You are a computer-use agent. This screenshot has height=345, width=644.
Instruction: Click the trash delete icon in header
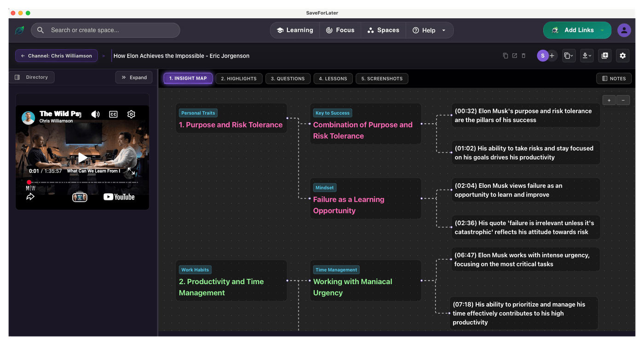(x=523, y=56)
